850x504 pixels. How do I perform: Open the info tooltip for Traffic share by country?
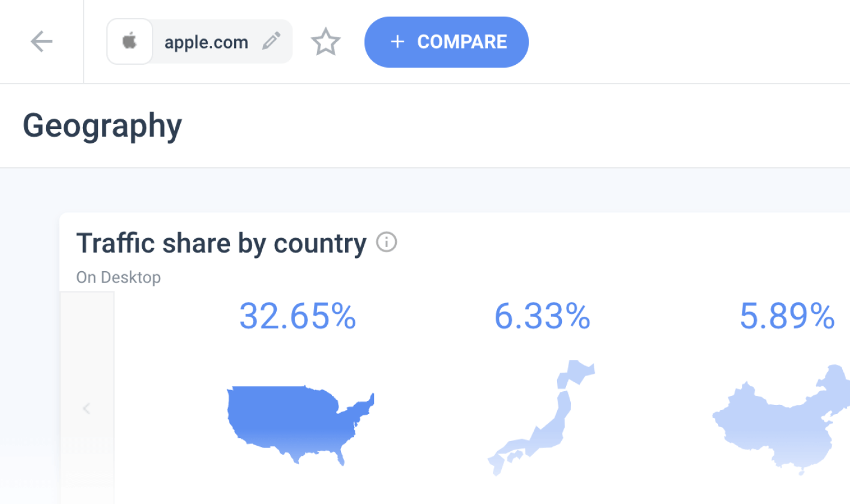[387, 242]
